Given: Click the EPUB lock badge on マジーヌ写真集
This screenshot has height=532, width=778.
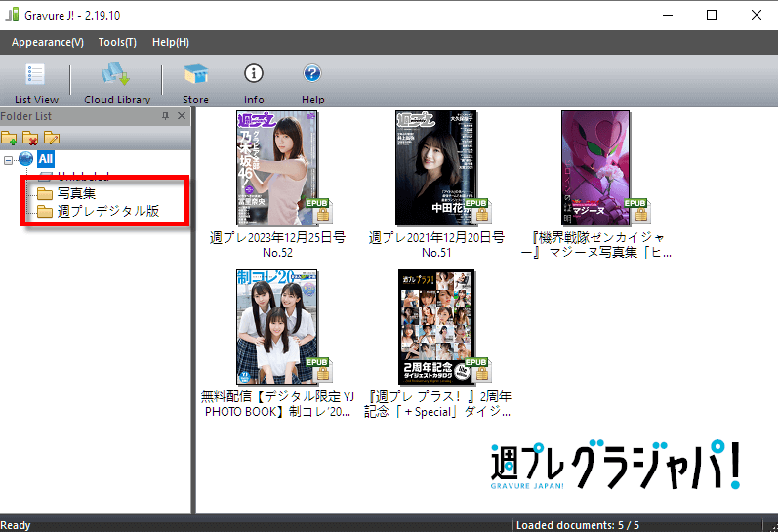Looking at the screenshot, I should coord(637,211).
